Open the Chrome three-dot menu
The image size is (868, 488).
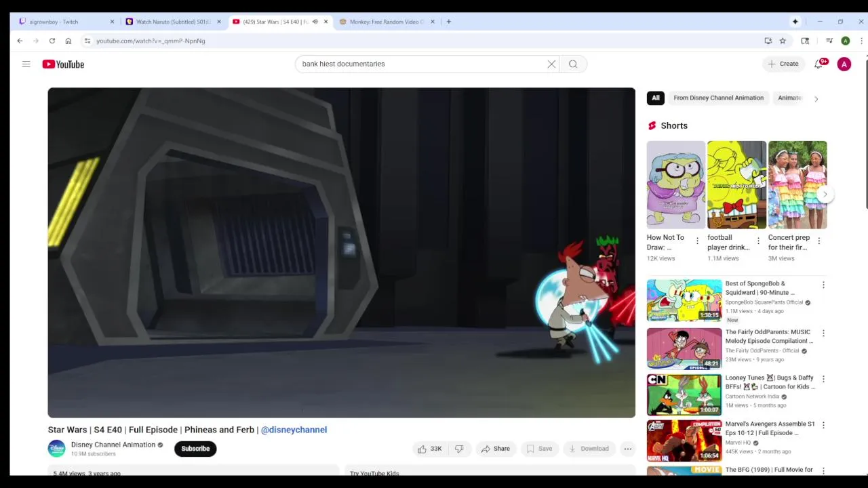pos(861,41)
